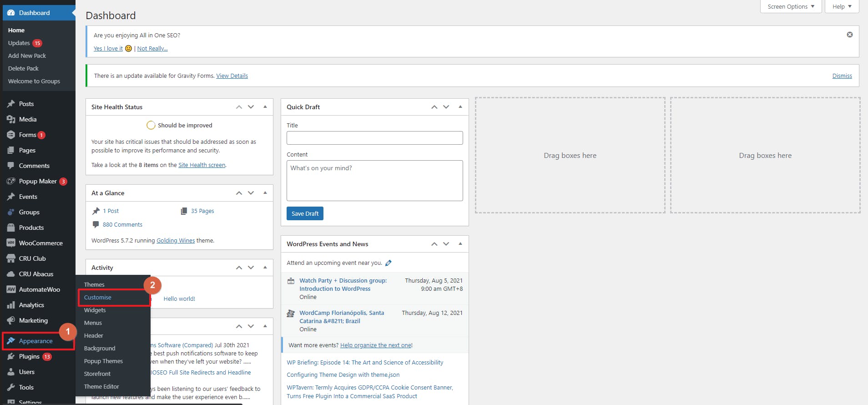
Task: Click the 'Not Really...' link
Action: pos(152,48)
